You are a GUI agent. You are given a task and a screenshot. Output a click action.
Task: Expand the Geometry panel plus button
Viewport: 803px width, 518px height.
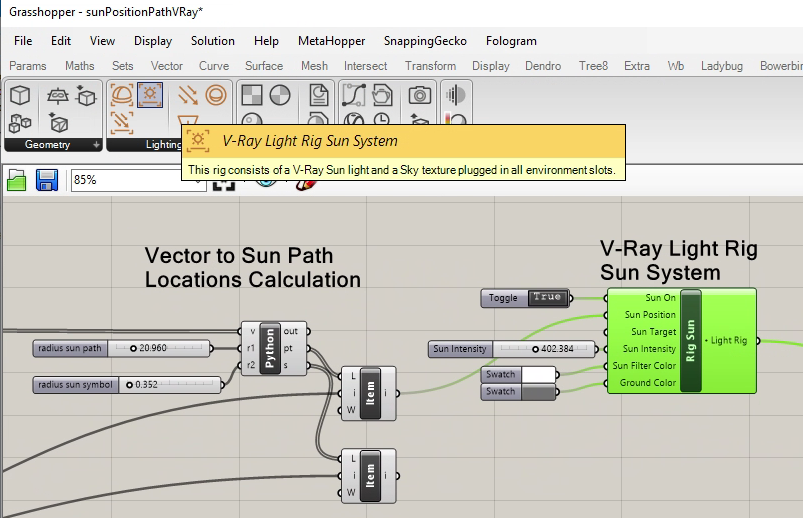(96, 145)
